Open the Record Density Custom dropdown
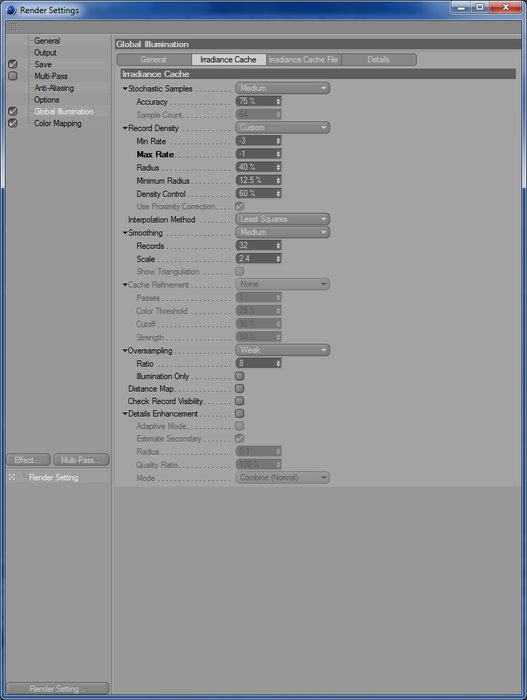 (283, 128)
